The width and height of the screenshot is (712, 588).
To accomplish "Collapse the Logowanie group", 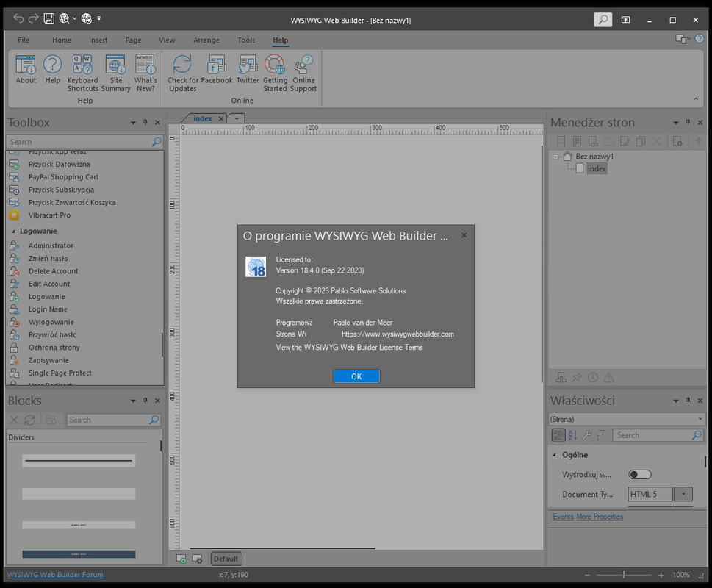I will [x=13, y=231].
